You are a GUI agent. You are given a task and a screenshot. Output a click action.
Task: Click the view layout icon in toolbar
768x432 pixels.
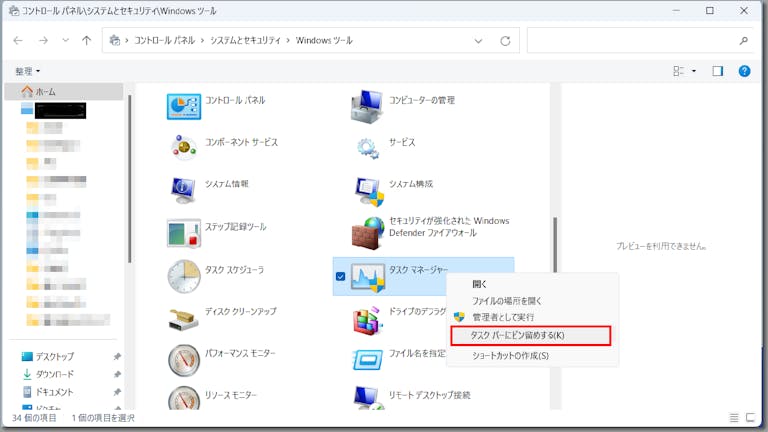(x=679, y=71)
